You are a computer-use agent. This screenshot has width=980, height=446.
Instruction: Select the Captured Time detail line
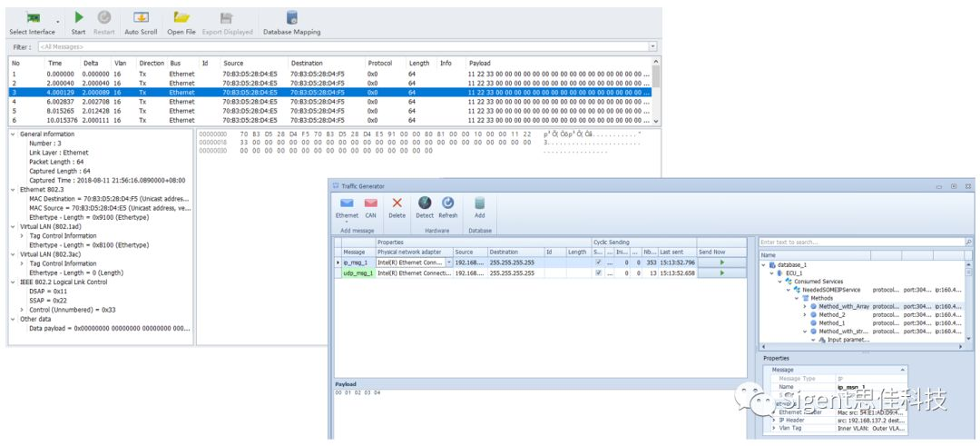click(107, 180)
